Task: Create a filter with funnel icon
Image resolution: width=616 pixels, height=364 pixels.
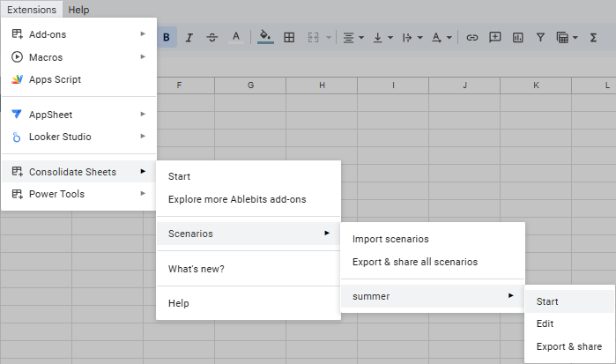Action: point(540,37)
